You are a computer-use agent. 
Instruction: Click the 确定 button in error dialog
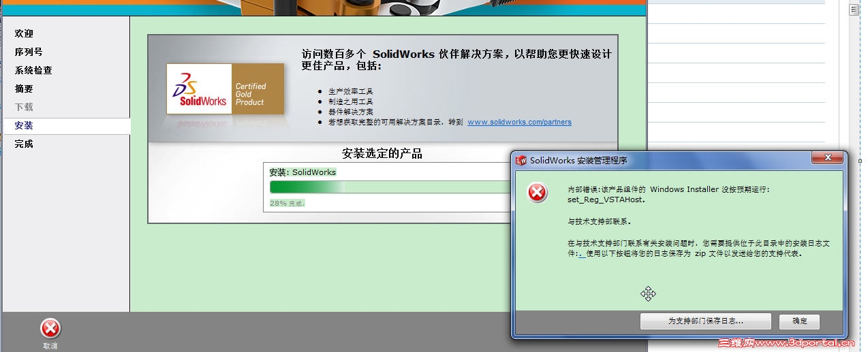[800, 321]
